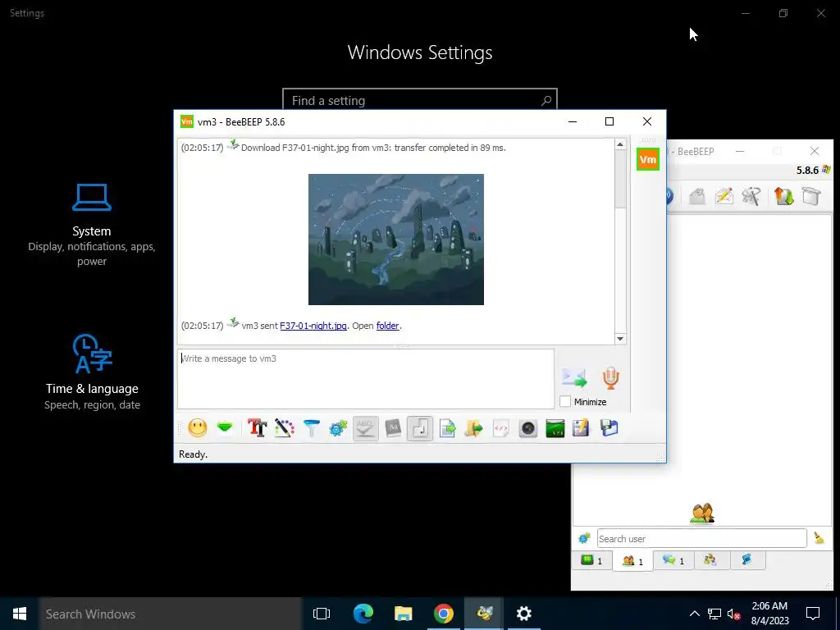Toggle the ABC spell checking button

[365, 428]
